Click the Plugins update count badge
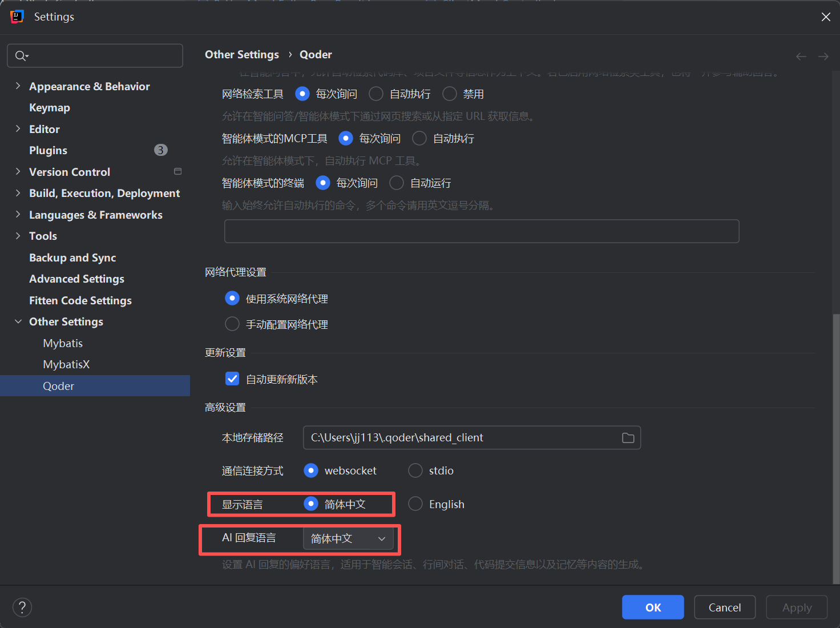The image size is (840, 628). [161, 150]
